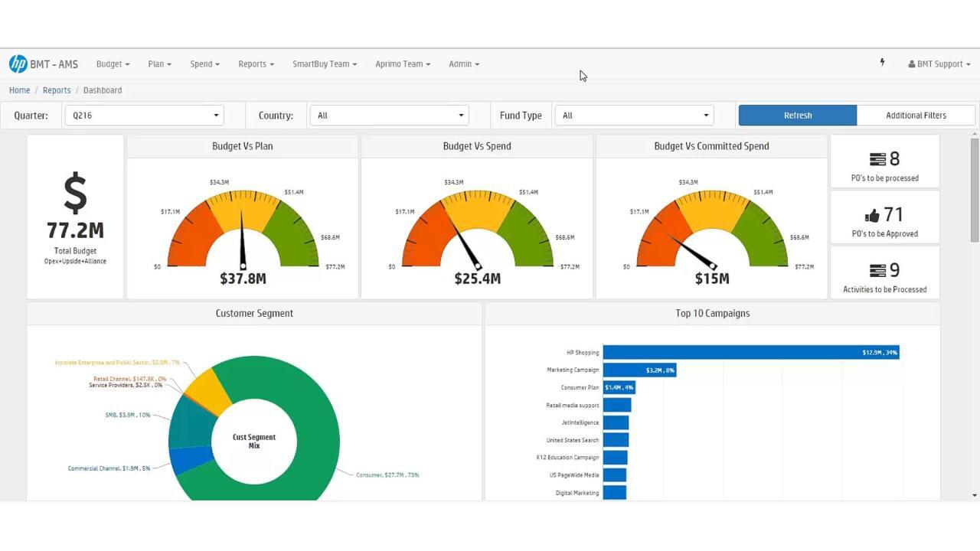980x551 pixels.
Task: Click the Budget Vs Plan gauge needle
Action: tap(243, 241)
